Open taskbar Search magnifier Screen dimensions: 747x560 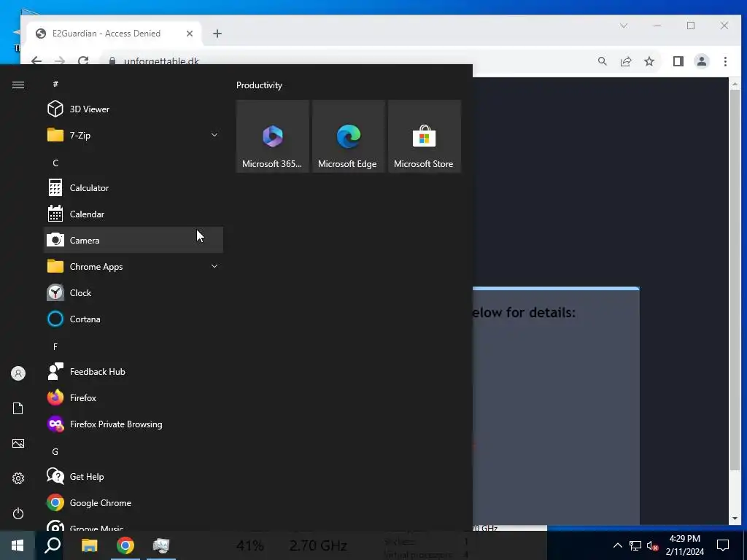pyautogui.click(x=53, y=545)
